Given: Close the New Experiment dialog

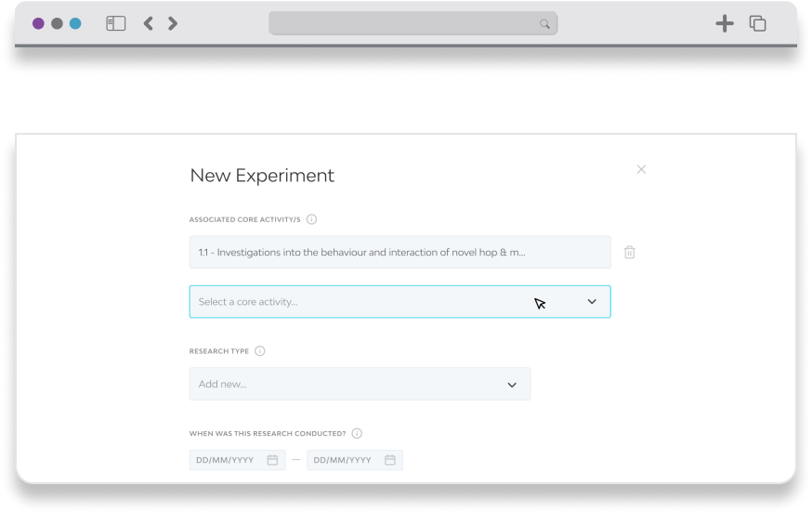Looking at the screenshot, I should pyautogui.click(x=641, y=169).
